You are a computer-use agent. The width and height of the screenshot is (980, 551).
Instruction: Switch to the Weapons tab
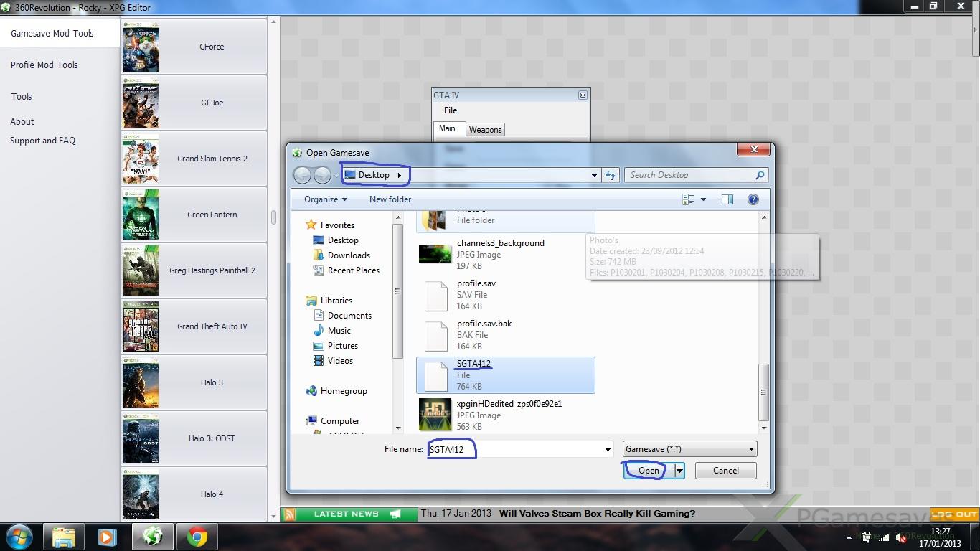coord(485,130)
